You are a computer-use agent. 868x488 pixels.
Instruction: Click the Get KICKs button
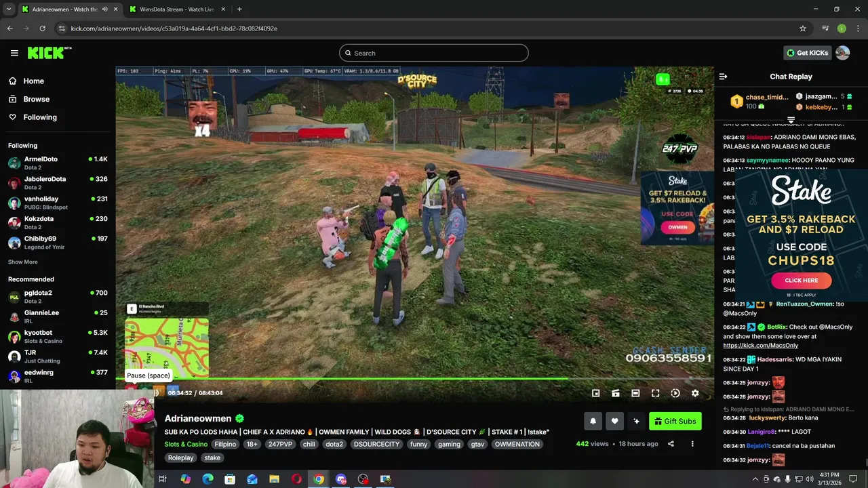(807, 53)
